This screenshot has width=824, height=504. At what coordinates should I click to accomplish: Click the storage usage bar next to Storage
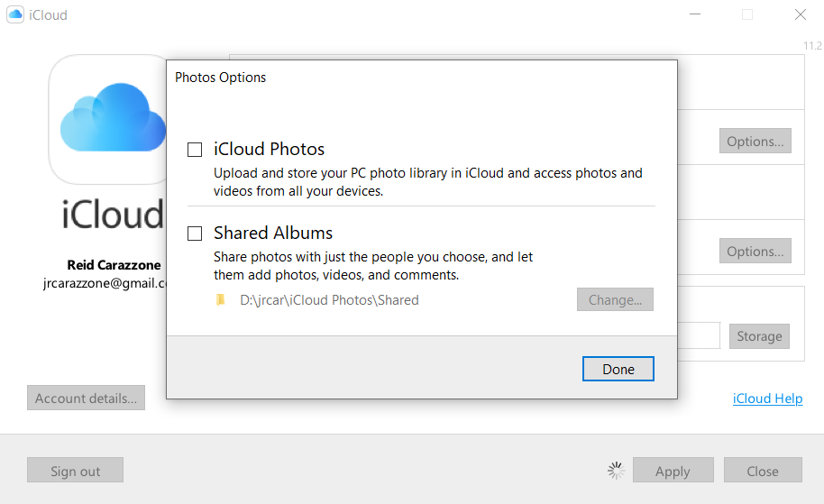(x=699, y=335)
